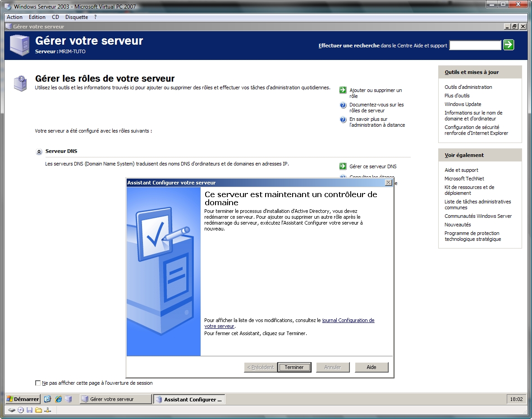Open Outils d'administration link
Viewport: 532px width, 419px height.
point(468,87)
